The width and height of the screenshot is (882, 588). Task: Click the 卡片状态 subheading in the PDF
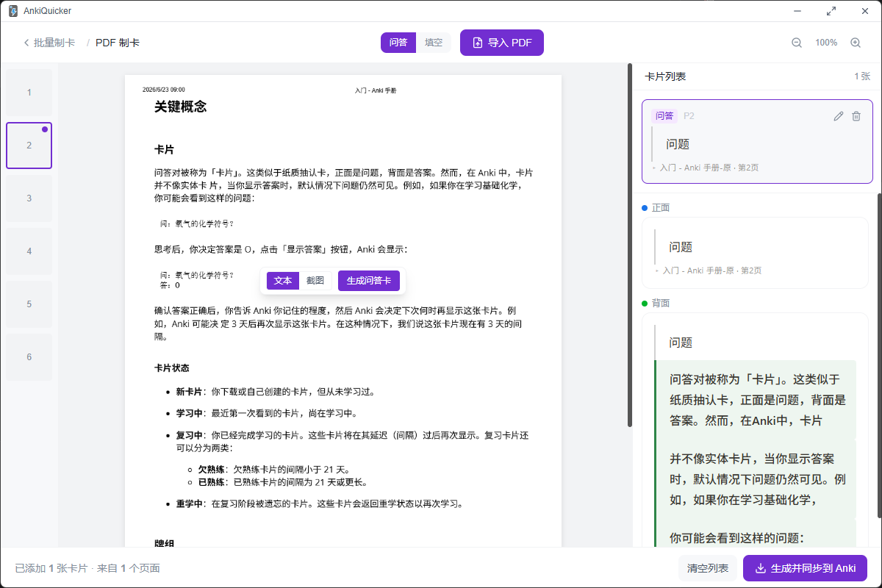172,368
